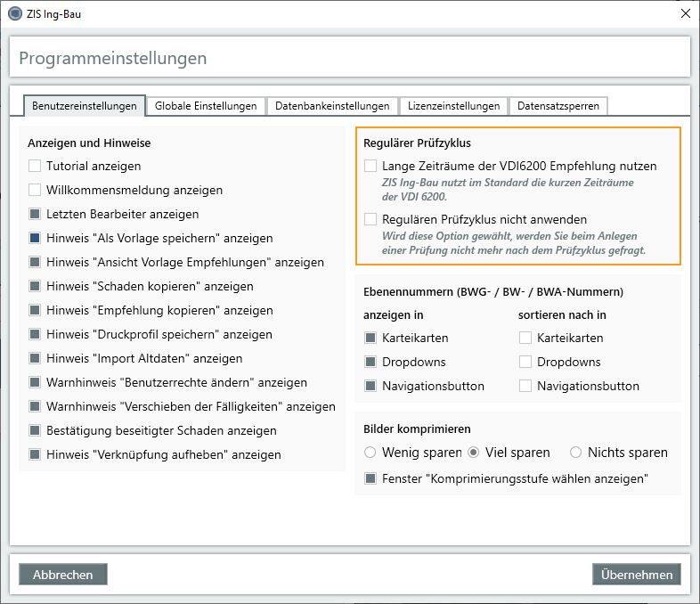700x604 pixels.
Task: Disable Hinweis "Import Altdaten" anzeigen
Action: (x=35, y=358)
